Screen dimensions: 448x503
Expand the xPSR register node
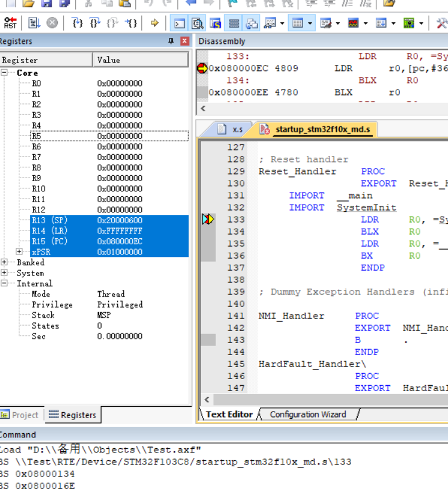(x=19, y=251)
